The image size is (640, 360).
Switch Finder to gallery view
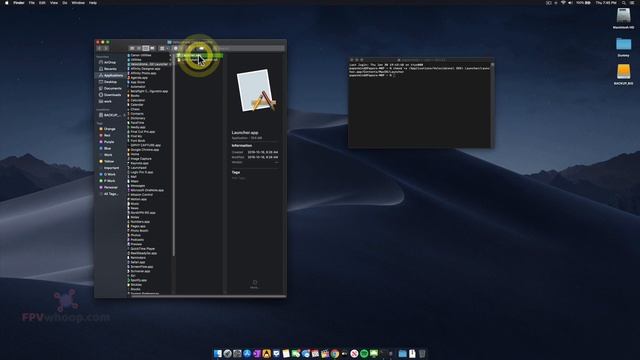(152, 48)
